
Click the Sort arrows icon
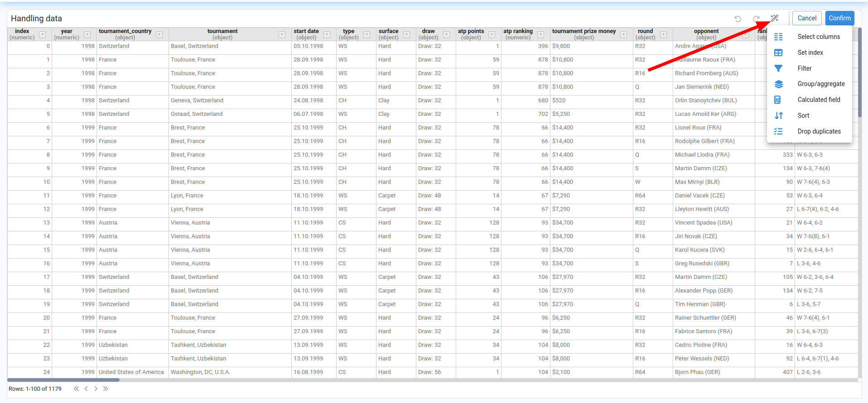tap(778, 115)
